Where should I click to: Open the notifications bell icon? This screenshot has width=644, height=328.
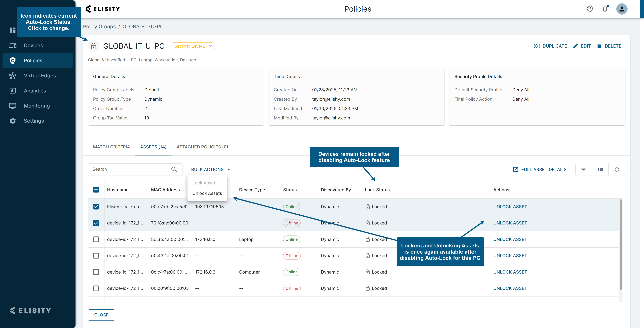(605, 9)
